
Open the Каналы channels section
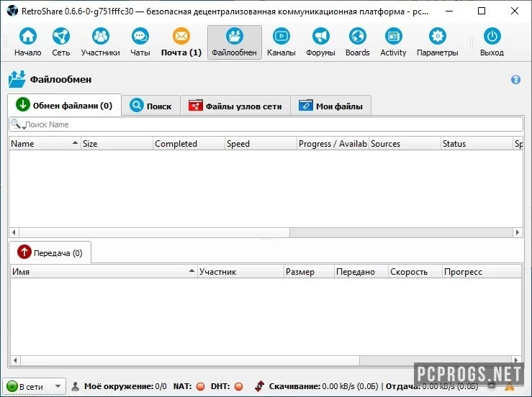click(281, 42)
